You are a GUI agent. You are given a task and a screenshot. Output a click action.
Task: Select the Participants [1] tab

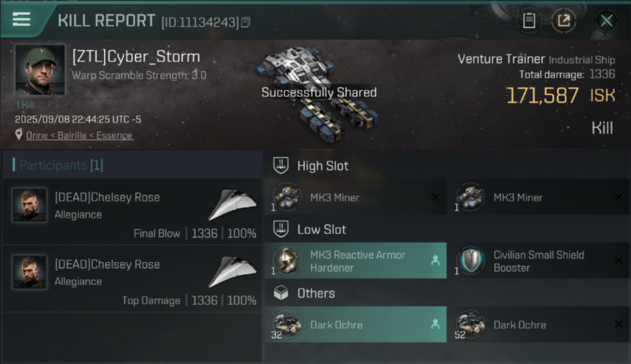[61, 165]
